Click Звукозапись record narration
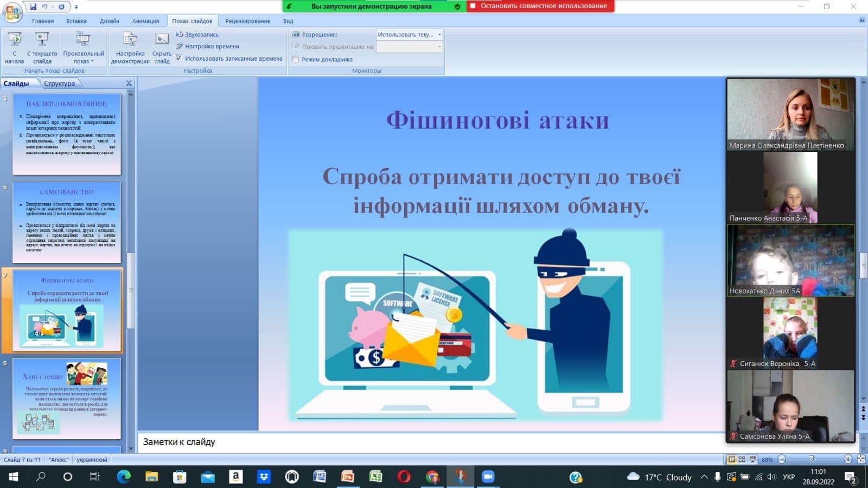868x488 pixels. point(197,34)
